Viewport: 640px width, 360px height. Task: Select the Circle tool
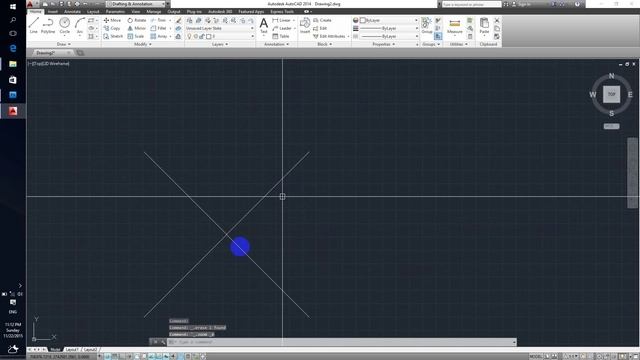(x=64, y=25)
